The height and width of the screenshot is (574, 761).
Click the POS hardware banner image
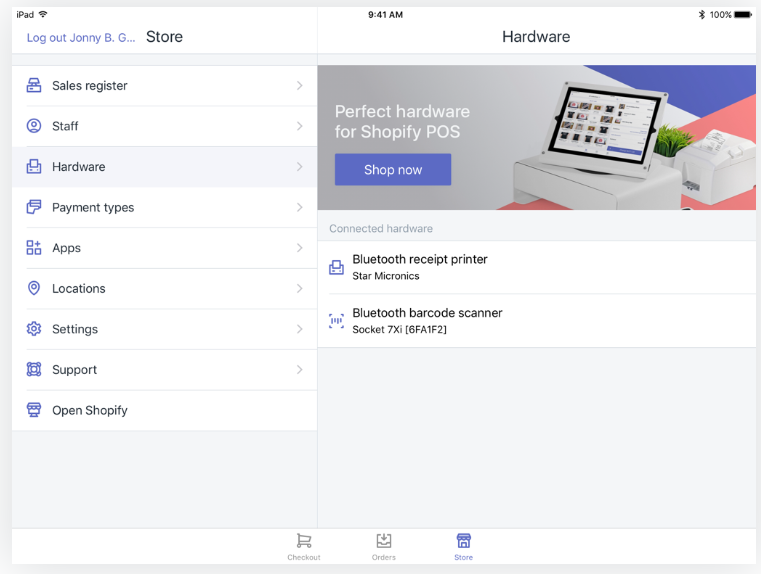coord(537,137)
